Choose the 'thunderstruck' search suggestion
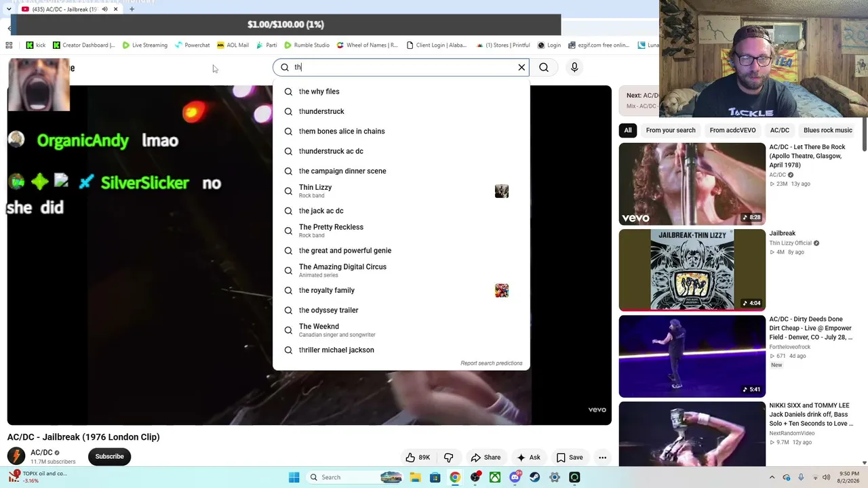The width and height of the screenshot is (868, 488). point(401,111)
